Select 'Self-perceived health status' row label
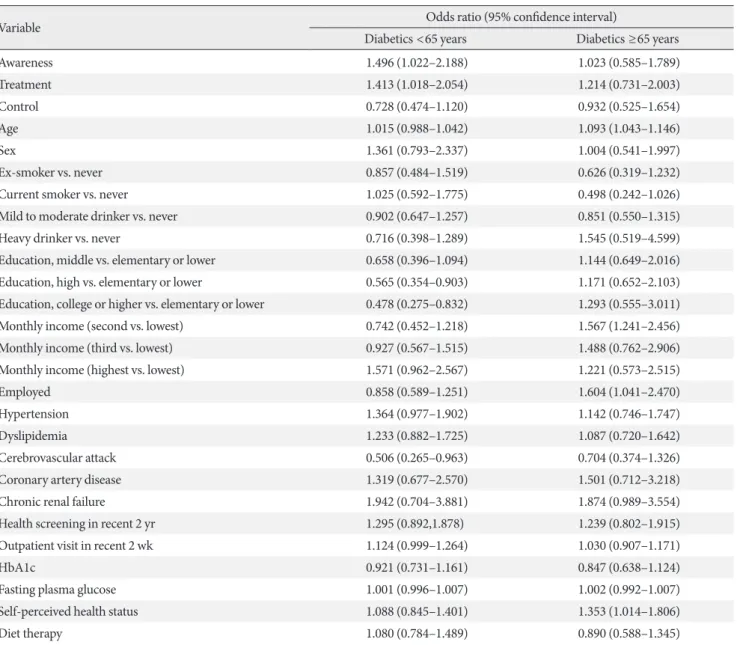Viewport: 737px width, 645px height. (69, 612)
